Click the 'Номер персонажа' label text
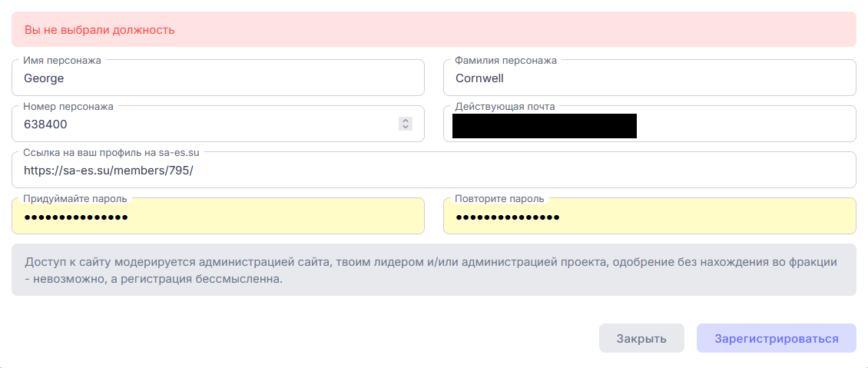 [x=68, y=106]
